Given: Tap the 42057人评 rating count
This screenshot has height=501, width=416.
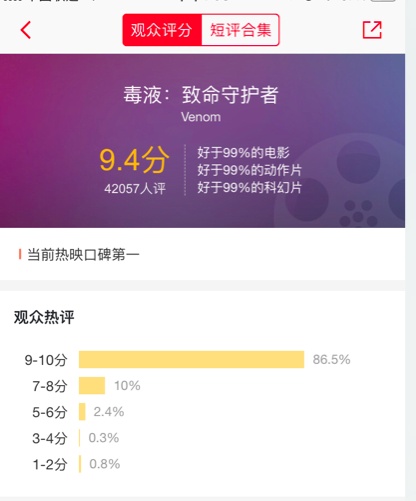Looking at the screenshot, I should click(x=135, y=189).
